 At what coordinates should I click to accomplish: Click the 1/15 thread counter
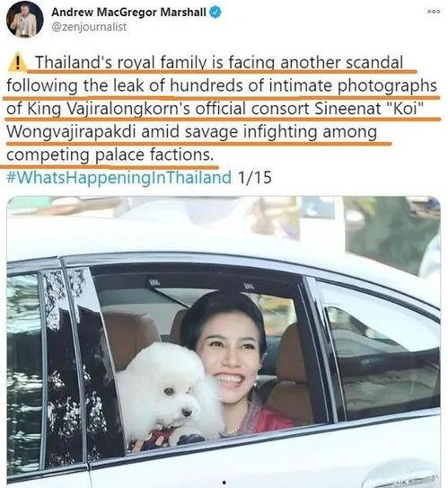pos(254,177)
